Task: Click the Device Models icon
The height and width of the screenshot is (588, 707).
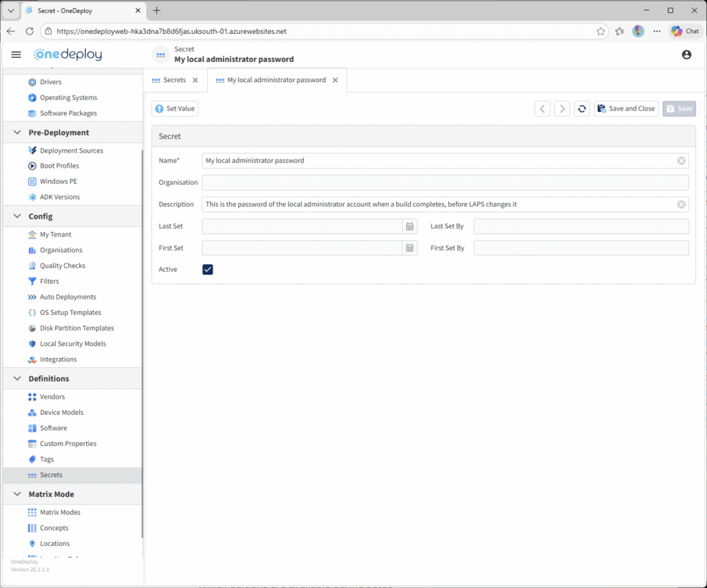Action: pyautogui.click(x=32, y=412)
